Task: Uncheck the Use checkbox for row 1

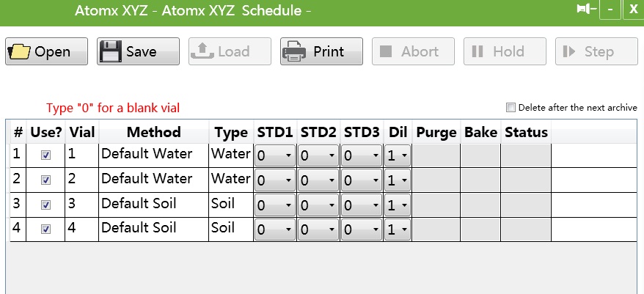Action: click(46, 155)
